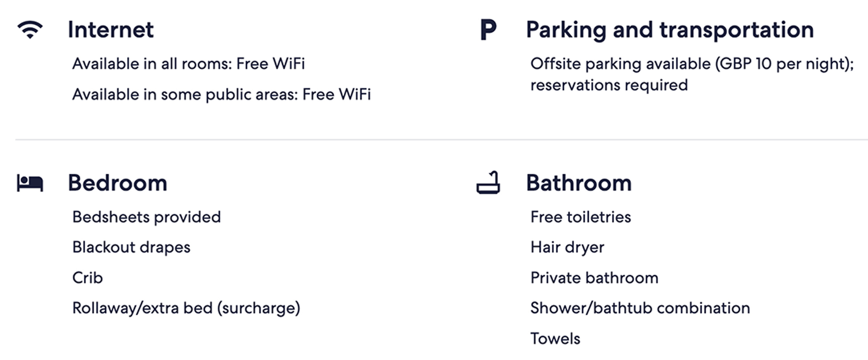This screenshot has height=360, width=868.
Task: Select the Internet section heading
Action: (x=111, y=30)
